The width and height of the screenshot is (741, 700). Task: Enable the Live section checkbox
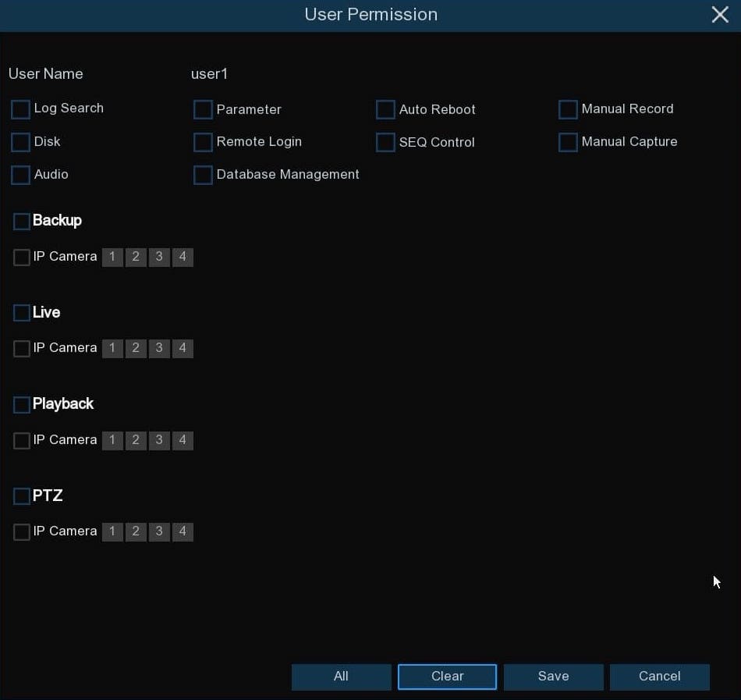pos(22,313)
